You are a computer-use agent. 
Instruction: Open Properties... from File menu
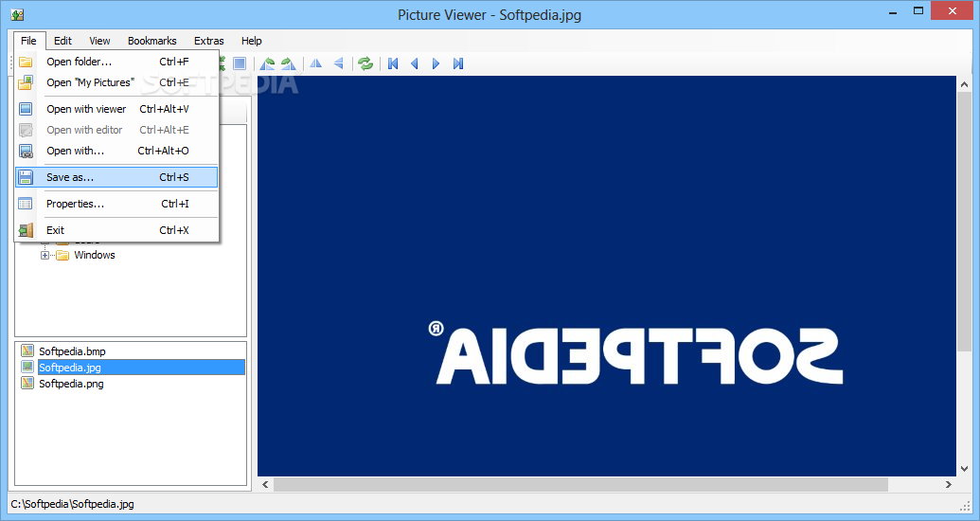[x=116, y=204]
